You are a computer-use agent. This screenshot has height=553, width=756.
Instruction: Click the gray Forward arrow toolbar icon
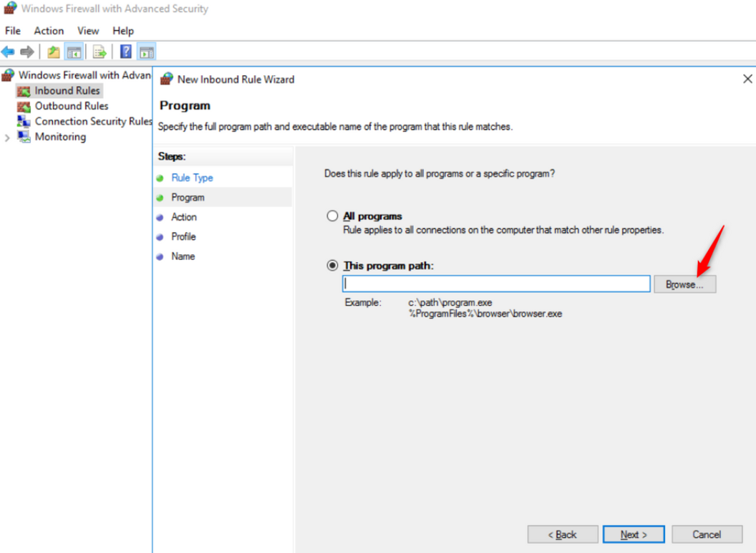click(27, 52)
